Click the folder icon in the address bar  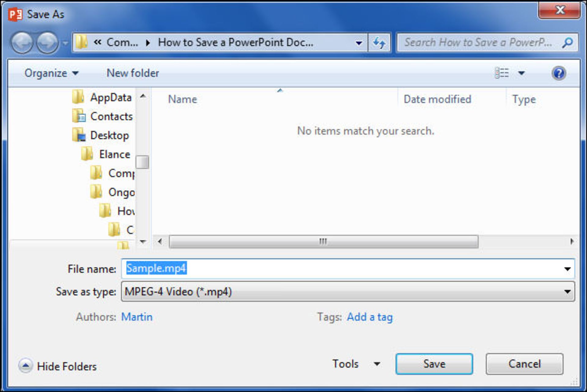(x=82, y=42)
